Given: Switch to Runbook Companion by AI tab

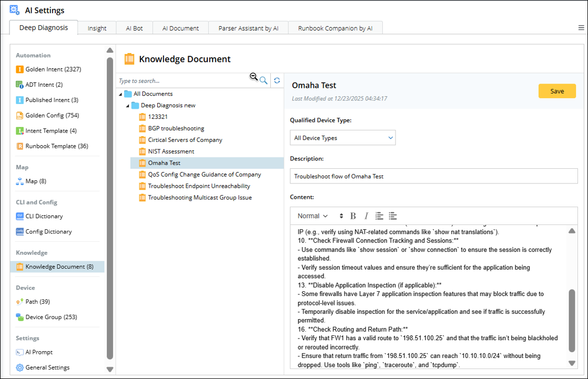Looking at the screenshot, I should click(335, 28).
